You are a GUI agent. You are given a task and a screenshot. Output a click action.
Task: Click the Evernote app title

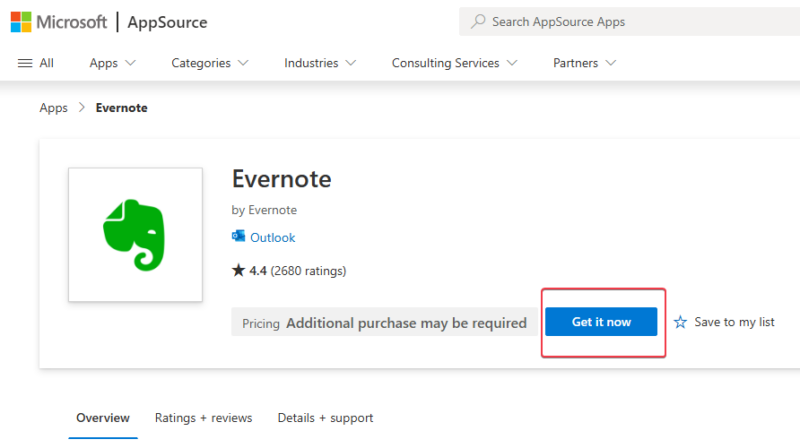click(x=282, y=179)
